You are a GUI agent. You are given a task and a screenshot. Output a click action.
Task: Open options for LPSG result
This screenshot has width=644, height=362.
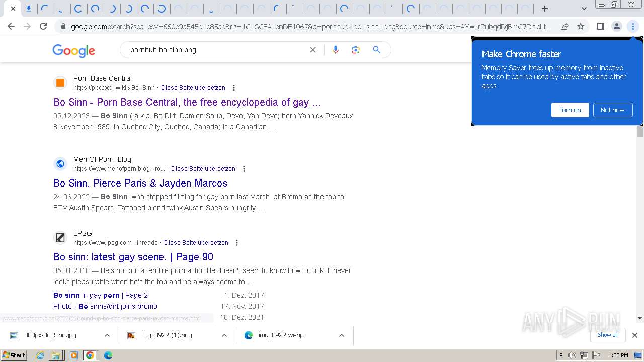coord(237,243)
